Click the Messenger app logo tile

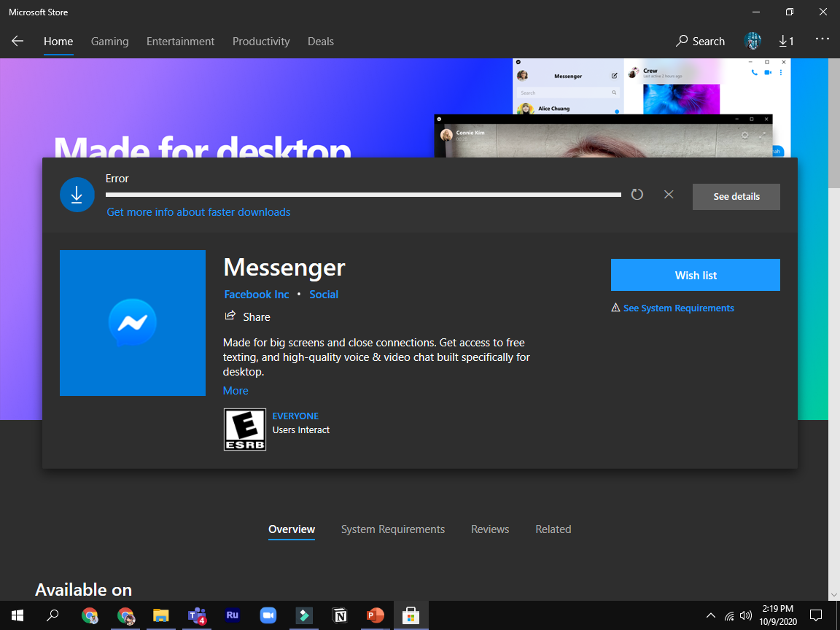pos(132,323)
